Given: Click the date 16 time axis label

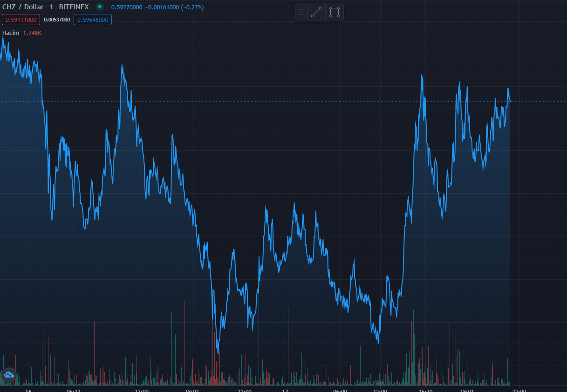Looking at the screenshot, I should click(x=28, y=391).
